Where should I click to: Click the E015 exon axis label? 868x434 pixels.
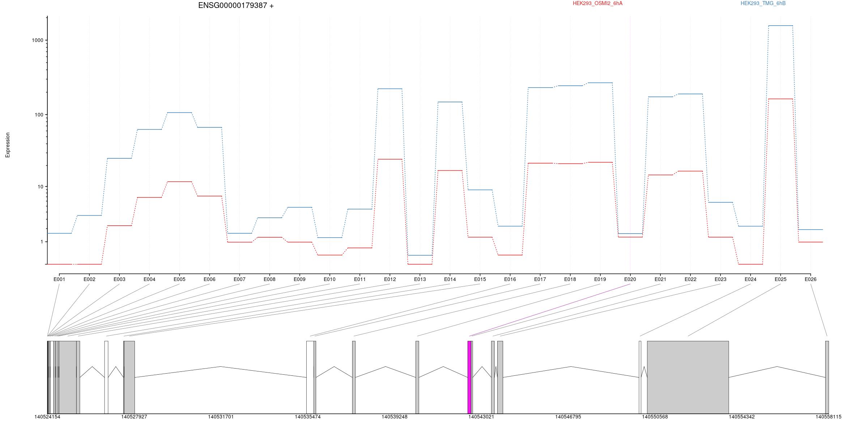click(480, 279)
